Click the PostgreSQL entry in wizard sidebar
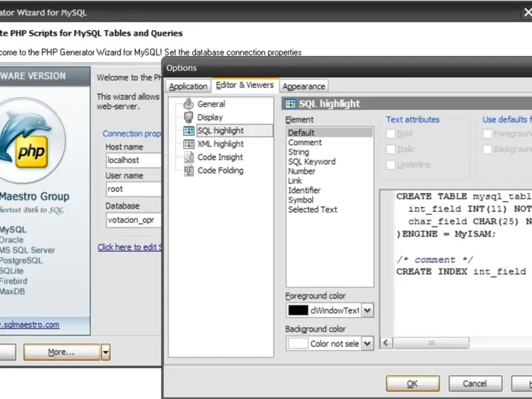 21,261
